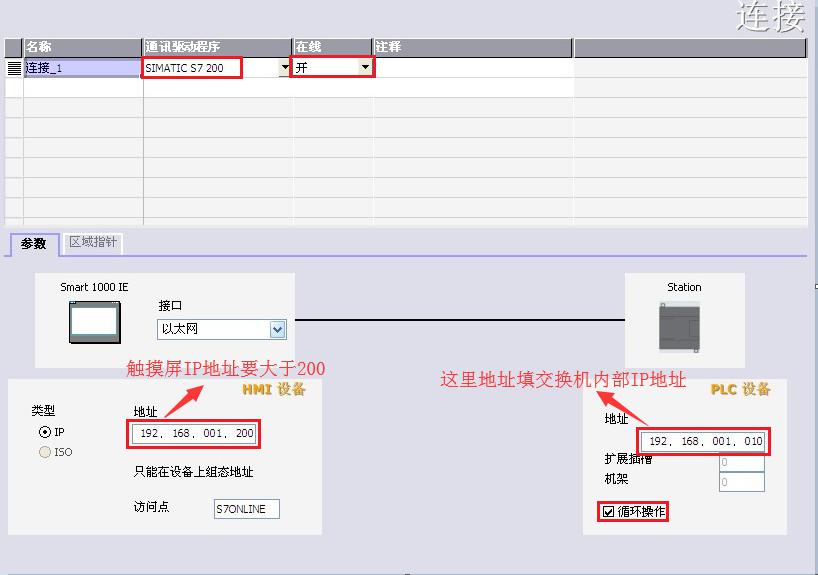Image resolution: width=818 pixels, height=575 pixels.
Task: Open the 接口 dropdown showing 以太网
Action: pos(277,329)
